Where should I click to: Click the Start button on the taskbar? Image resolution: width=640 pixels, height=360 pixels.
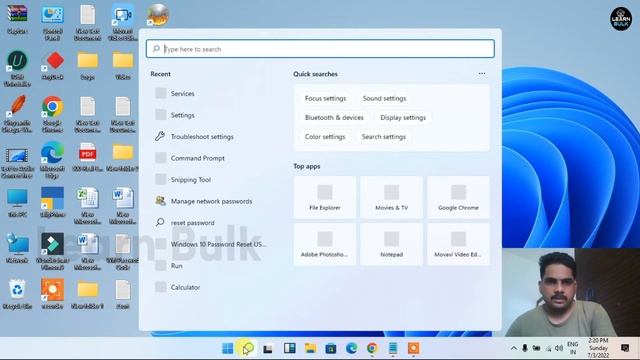(x=227, y=348)
